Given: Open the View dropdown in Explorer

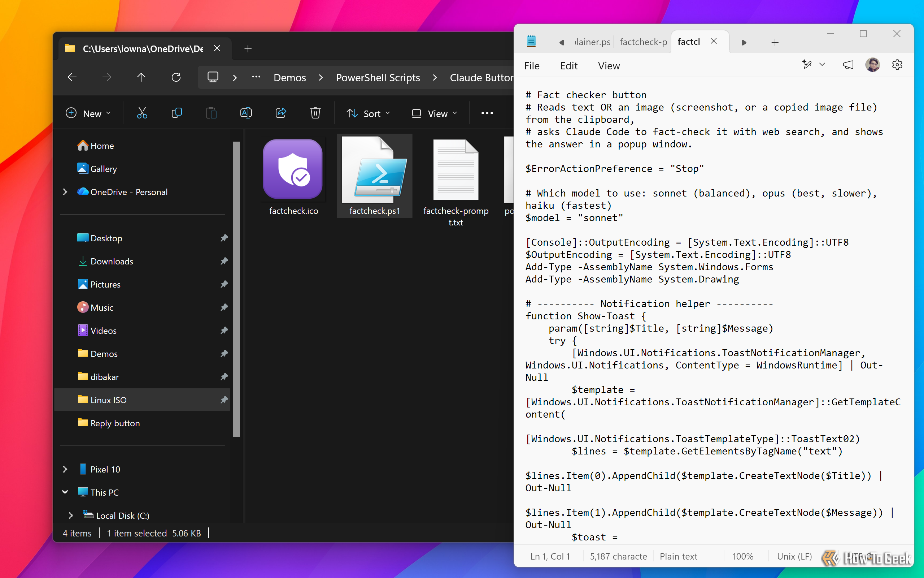Looking at the screenshot, I should 434,113.
